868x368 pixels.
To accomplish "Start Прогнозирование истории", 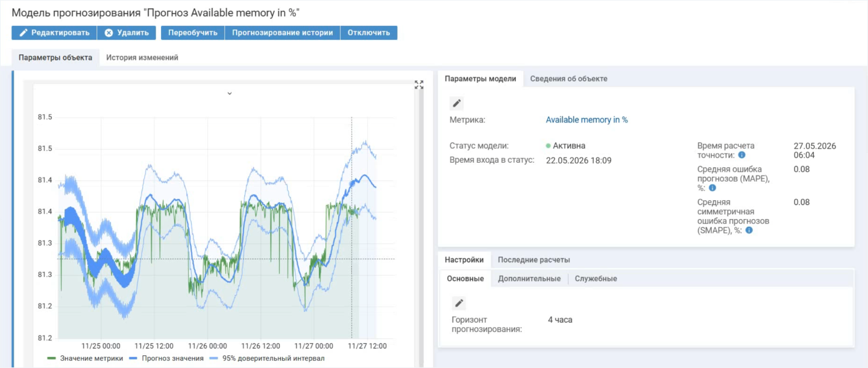I will (x=283, y=33).
